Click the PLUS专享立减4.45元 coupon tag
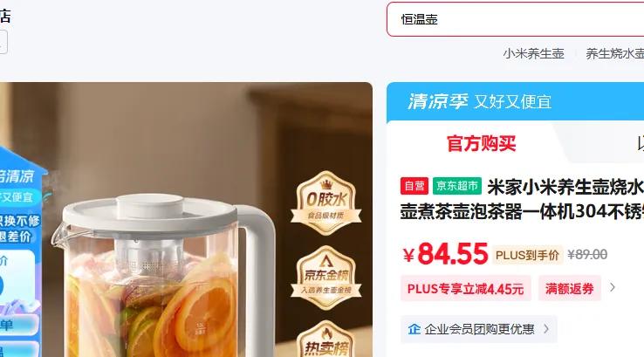Screen dimensions: 644x357 point(466,288)
